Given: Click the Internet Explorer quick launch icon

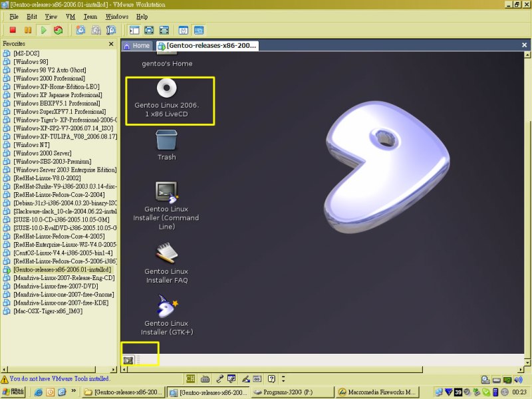Looking at the screenshot, I should click(39, 392).
